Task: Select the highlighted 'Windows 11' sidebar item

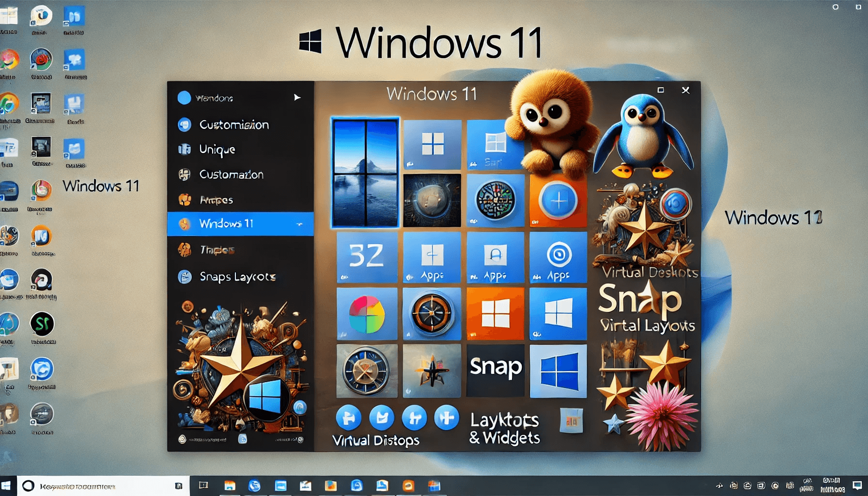Action: tap(240, 224)
